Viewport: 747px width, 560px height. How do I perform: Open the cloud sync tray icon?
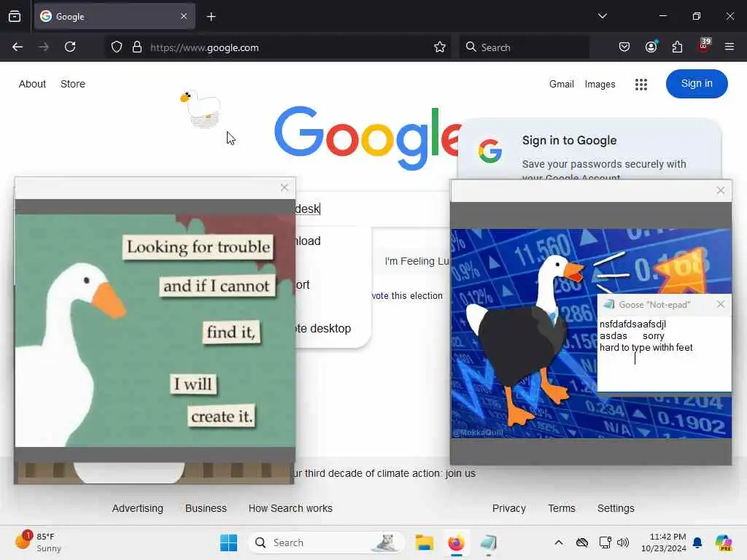[581, 542]
